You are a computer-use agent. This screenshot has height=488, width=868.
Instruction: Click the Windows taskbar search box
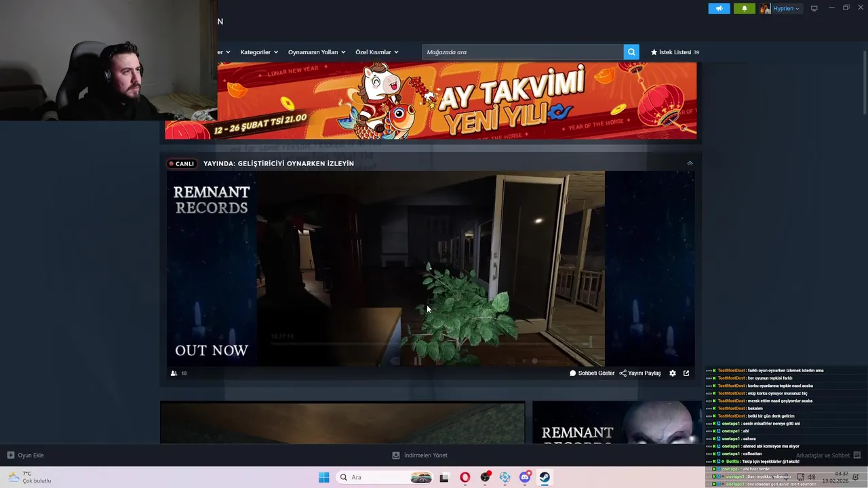(384, 477)
